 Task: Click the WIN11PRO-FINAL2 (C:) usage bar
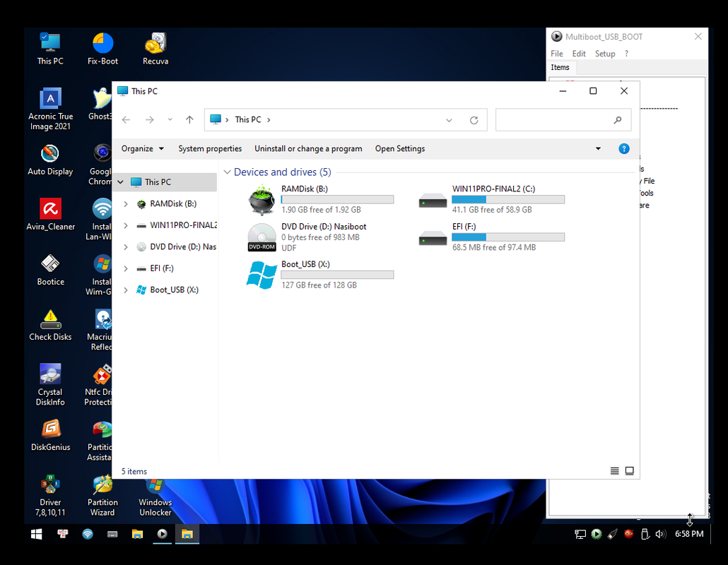(x=508, y=199)
